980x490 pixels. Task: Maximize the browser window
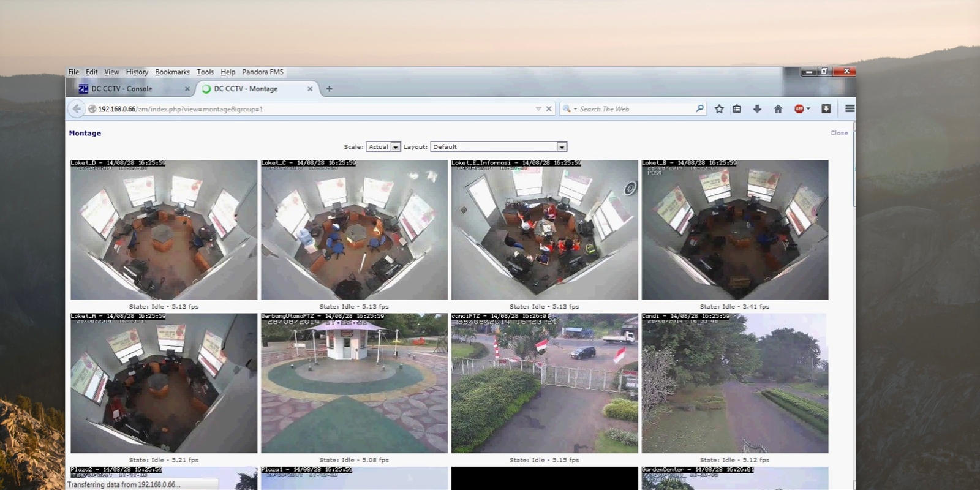(x=824, y=72)
